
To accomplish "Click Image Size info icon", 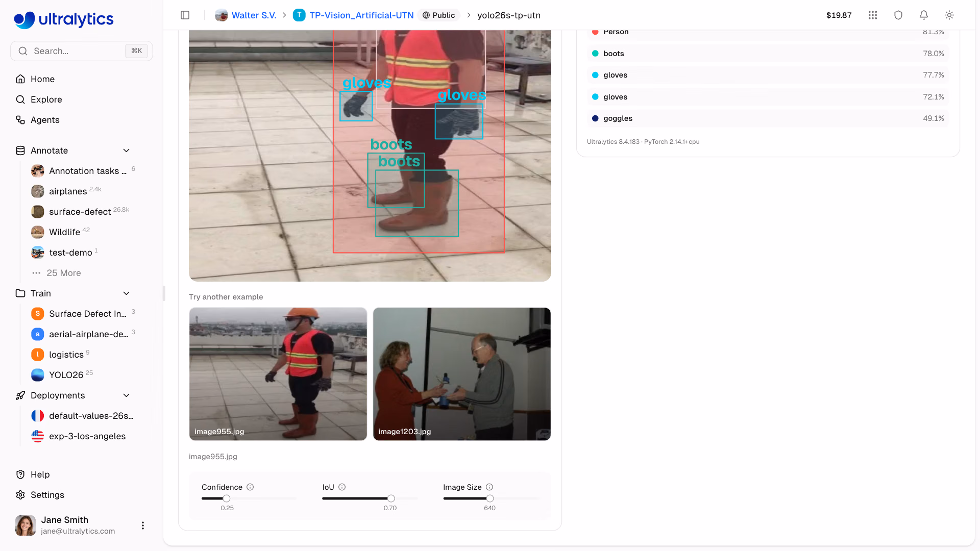I will click(489, 487).
